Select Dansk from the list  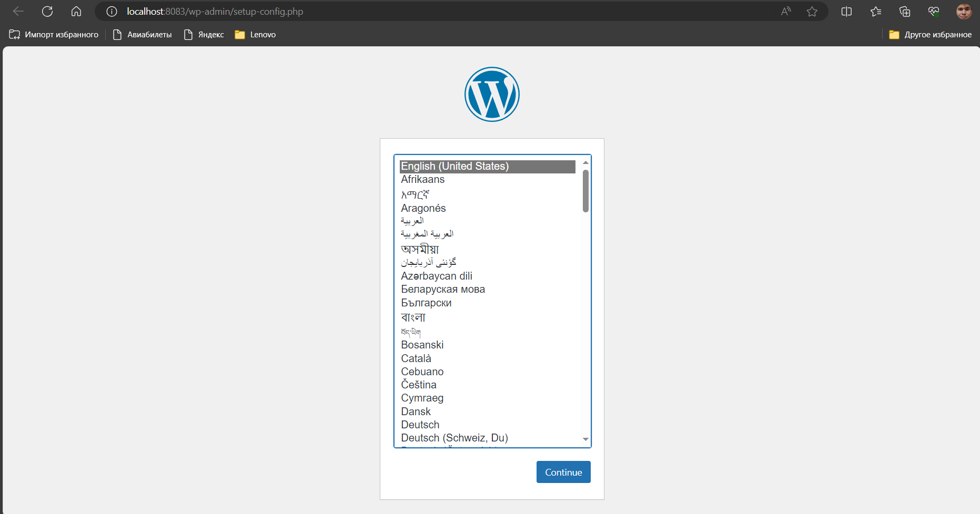487,412
